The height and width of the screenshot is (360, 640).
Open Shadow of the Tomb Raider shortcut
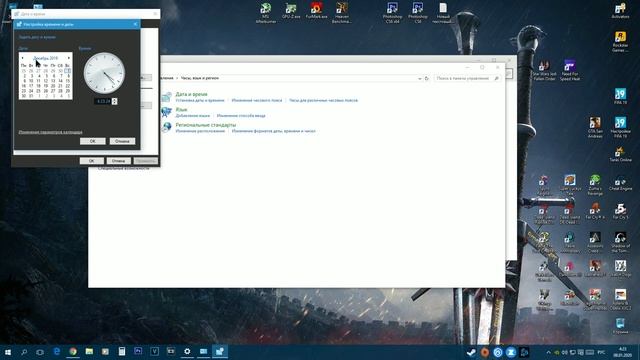[x=620, y=241]
